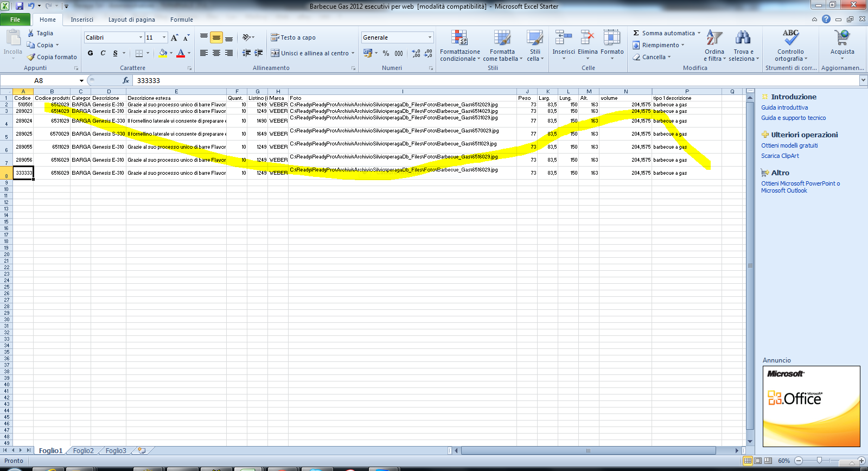
Task: Click the text orientation icon
Action: pos(246,37)
